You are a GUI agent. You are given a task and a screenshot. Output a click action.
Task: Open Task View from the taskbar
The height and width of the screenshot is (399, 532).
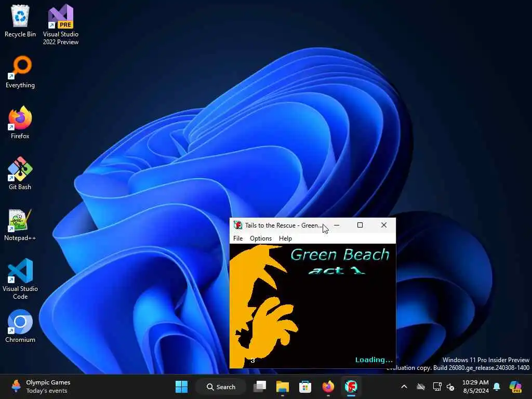pos(260,387)
